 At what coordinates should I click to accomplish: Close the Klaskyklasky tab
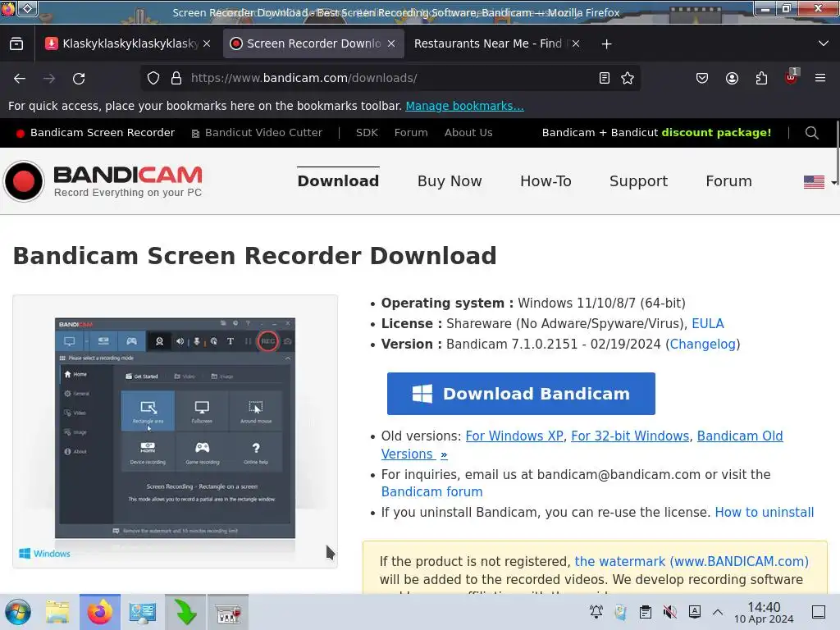tap(207, 43)
